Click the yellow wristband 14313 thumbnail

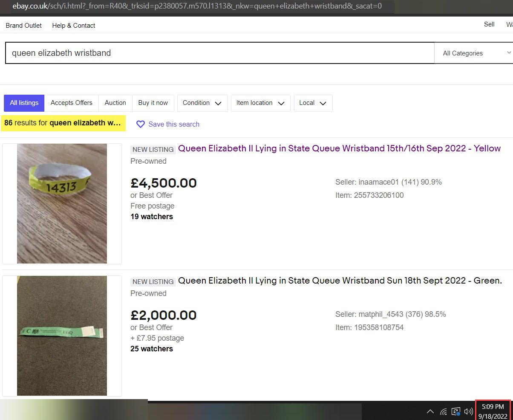click(62, 203)
